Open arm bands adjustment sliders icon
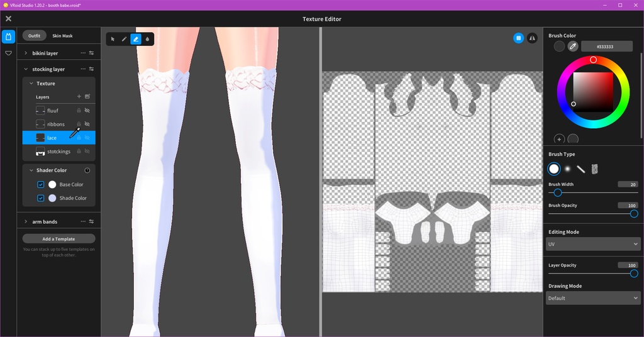Image resolution: width=644 pixels, height=337 pixels. 91,222
